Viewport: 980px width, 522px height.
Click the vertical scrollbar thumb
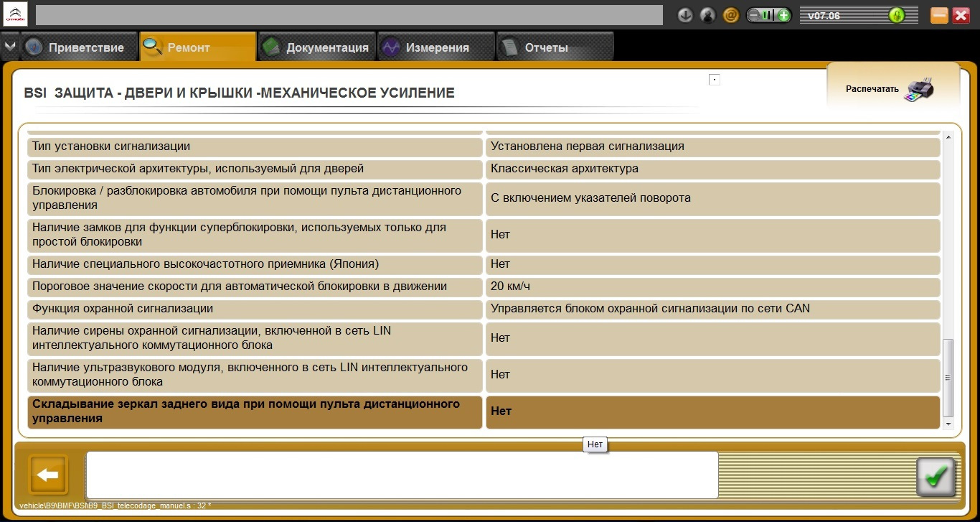[x=948, y=378]
